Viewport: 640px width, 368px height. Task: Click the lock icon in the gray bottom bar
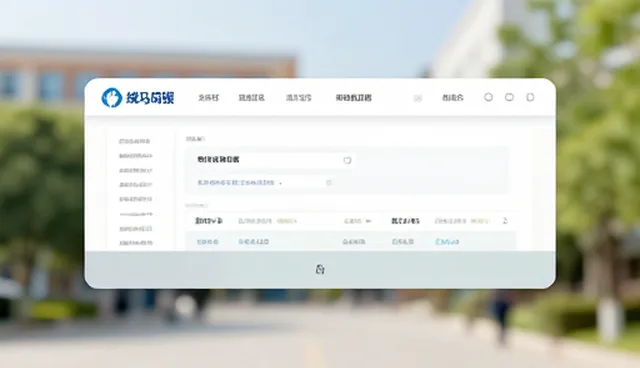tap(320, 269)
